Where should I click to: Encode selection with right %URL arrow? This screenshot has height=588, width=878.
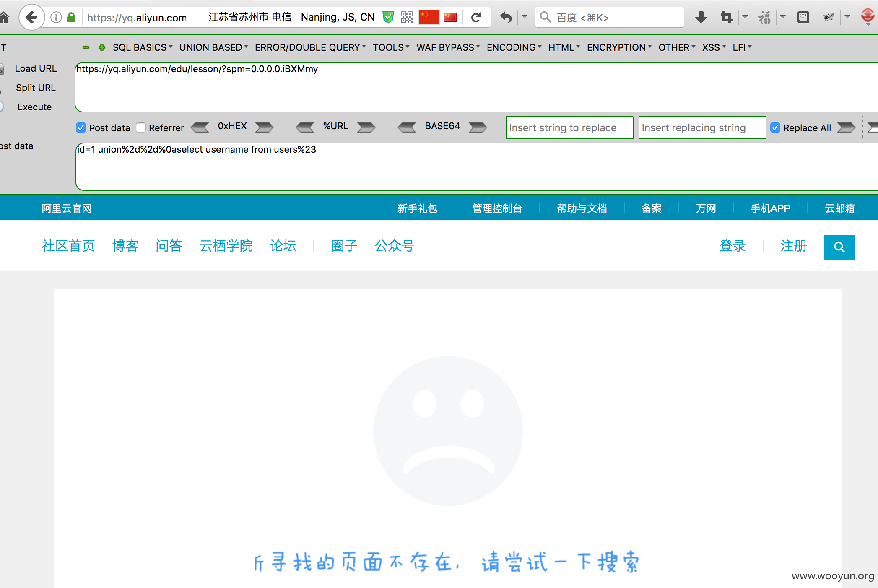point(366,127)
